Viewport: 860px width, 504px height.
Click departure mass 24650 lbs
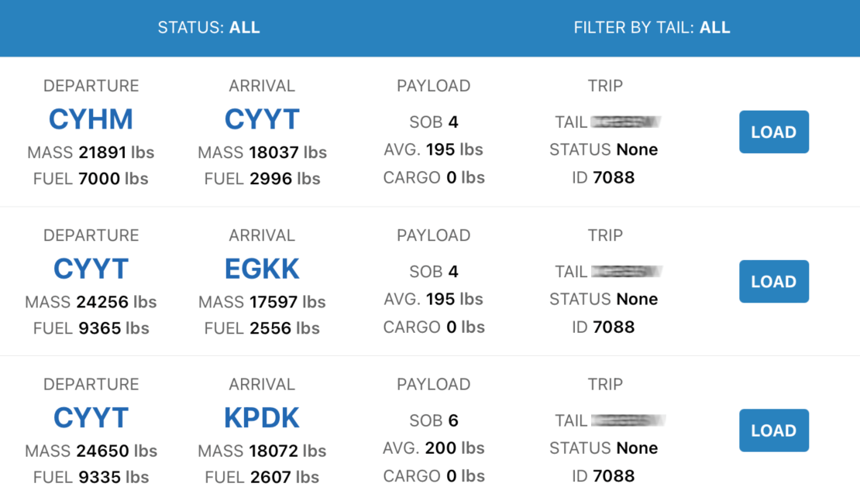[x=91, y=451]
